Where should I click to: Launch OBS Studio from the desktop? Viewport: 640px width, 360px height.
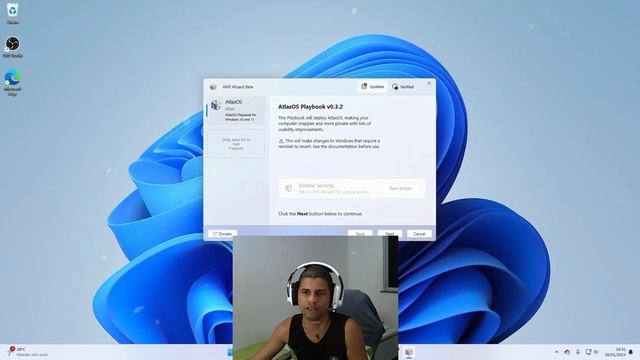point(13,47)
